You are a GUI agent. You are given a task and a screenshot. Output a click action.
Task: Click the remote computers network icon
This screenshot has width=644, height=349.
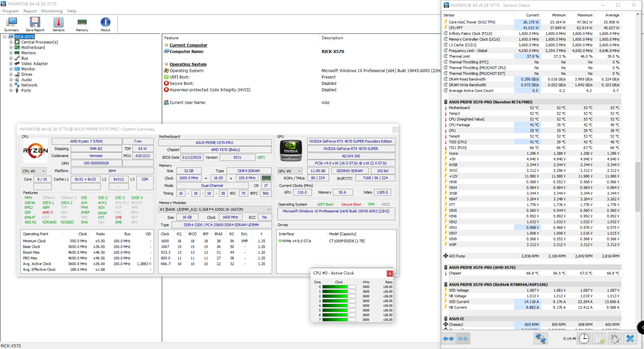[x=540, y=339]
